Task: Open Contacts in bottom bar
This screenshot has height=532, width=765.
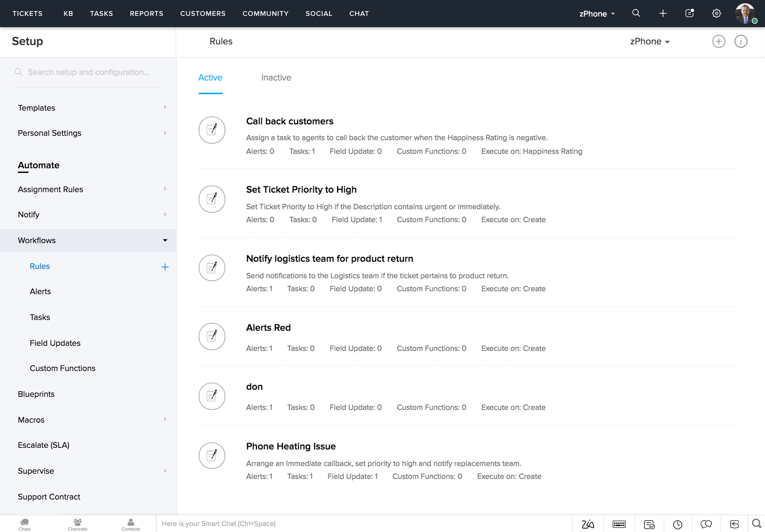Action: (131, 524)
